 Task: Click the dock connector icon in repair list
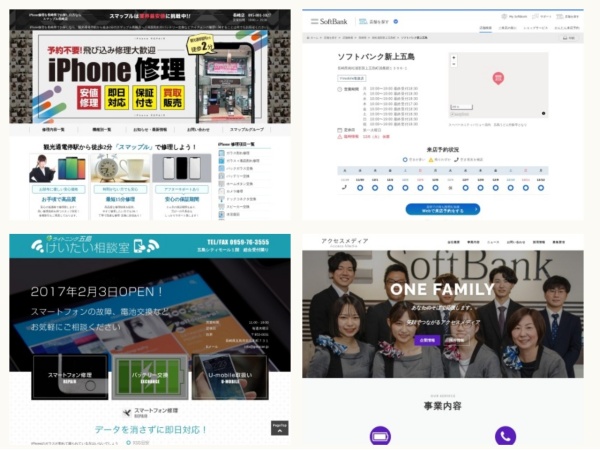pos(221,199)
